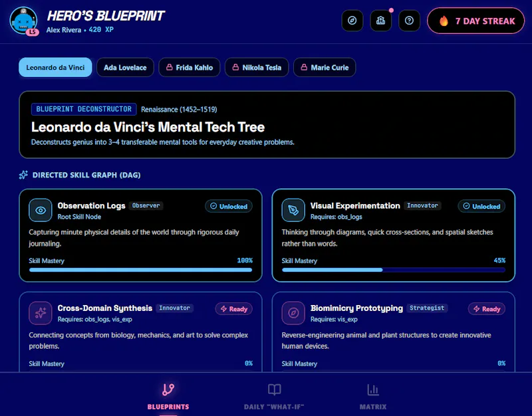Click the bolt icon in Biomimicry Ready badge
The image size is (532, 416).
[x=476, y=308]
